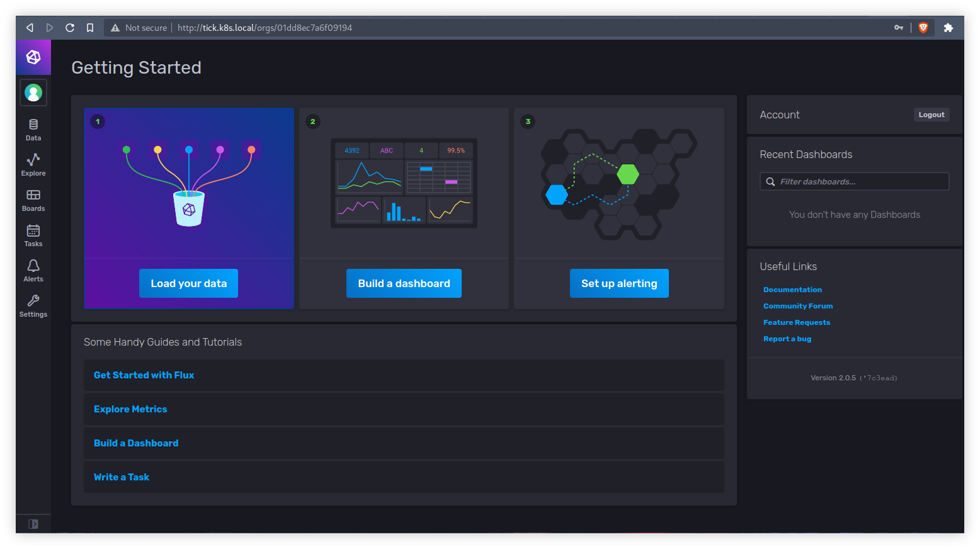This screenshot has height=549, width=980.
Task: Open the user account avatar menu
Action: point(33,93)
